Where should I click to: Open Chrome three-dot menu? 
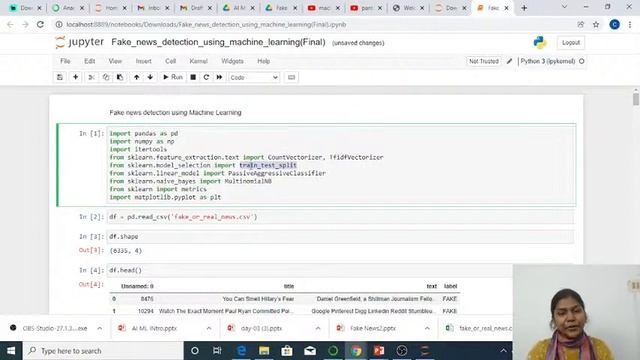pos(630,24)
